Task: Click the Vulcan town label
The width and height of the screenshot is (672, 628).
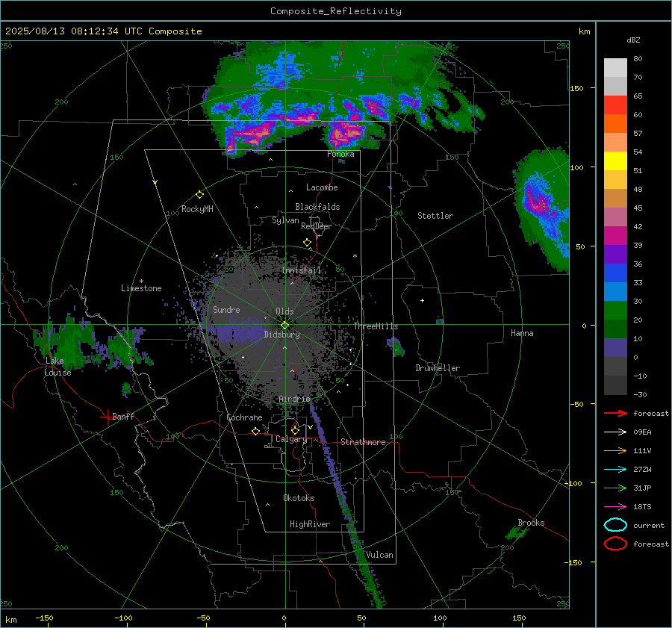Action: tap(379, 555)
